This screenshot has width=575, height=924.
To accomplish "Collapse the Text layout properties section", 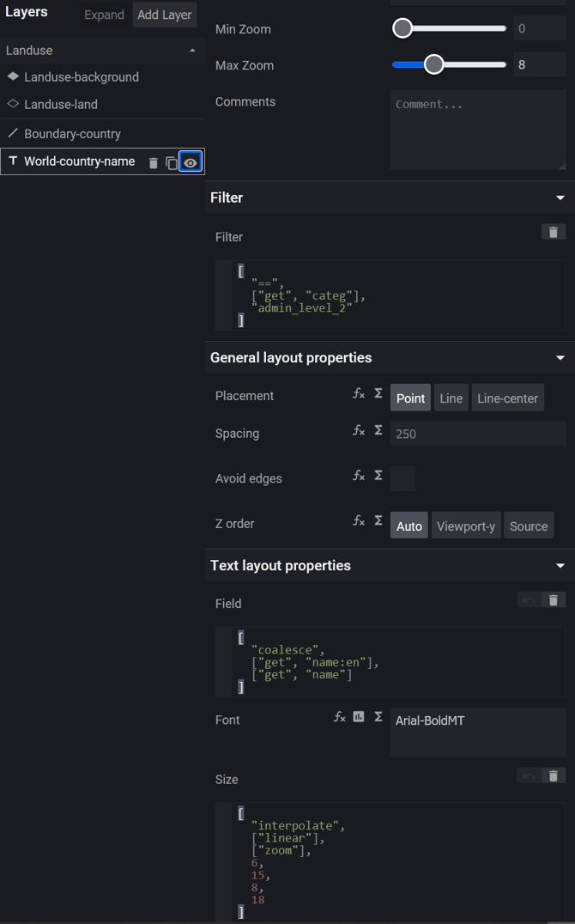I will pos(560,566).
